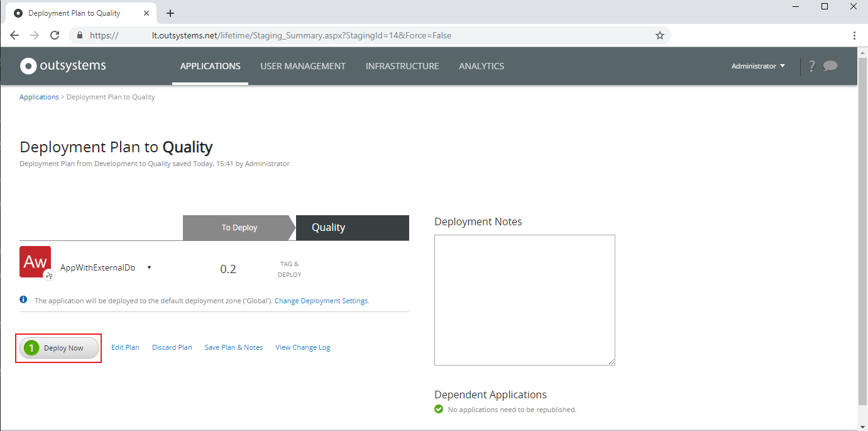Click the Deploy Now button
Image resolution: width=868 pixels, height=431 pixels.
click(58, 347)
